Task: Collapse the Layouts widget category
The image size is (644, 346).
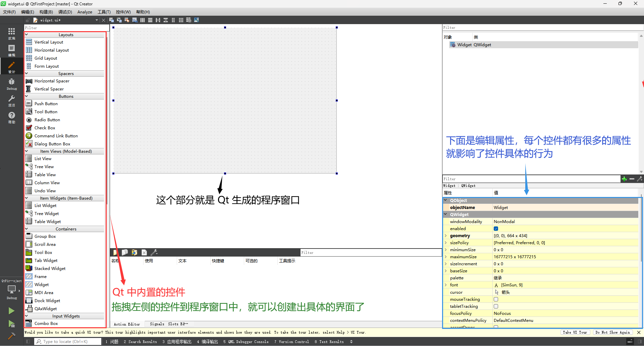Action: tap(27, 34)
